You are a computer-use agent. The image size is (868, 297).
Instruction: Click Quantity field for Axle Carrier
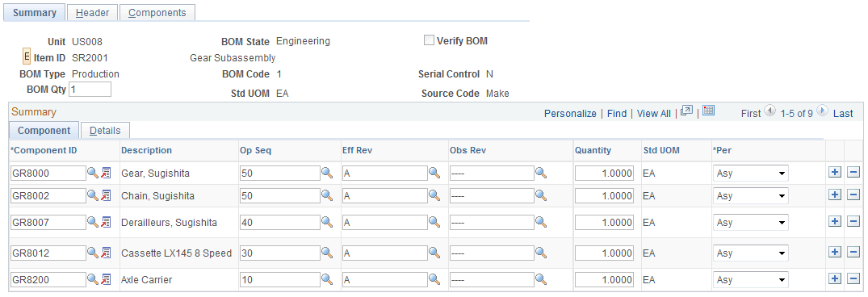pyautogui.click(x=605, y=280)
